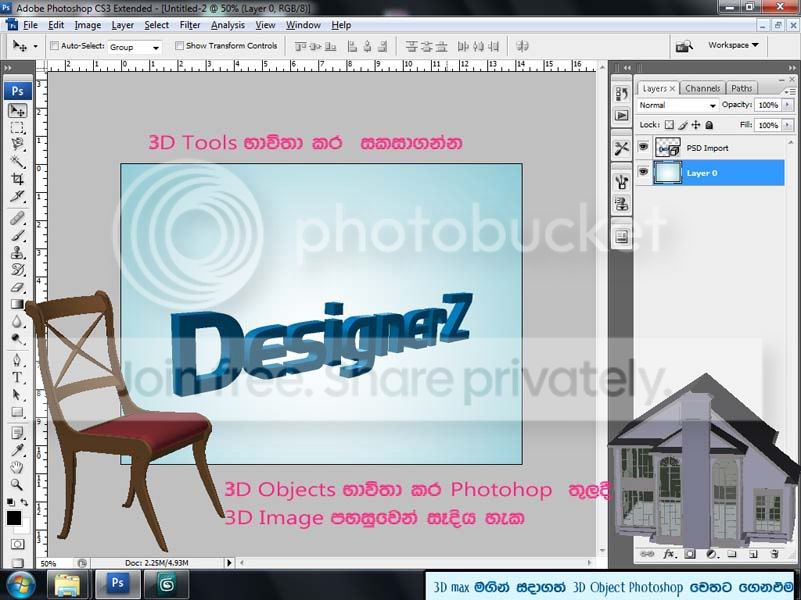Screen dimensions: 801x600
Task: Open the tool preset picker arrow
Action: coord(35,46)
